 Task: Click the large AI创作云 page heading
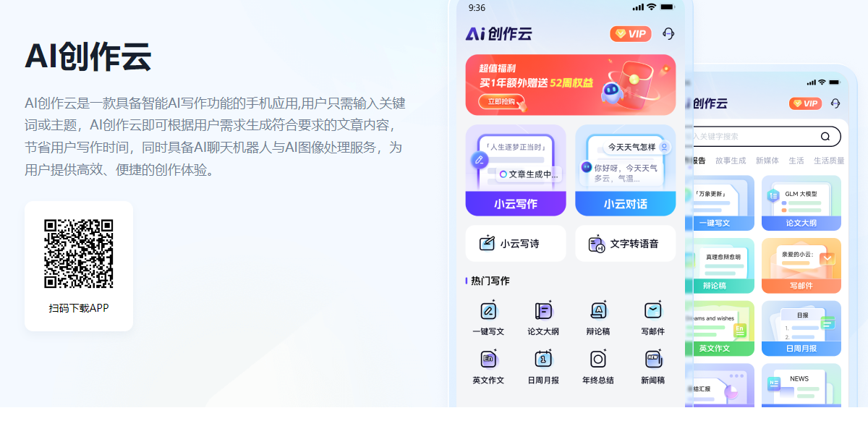pyautogui.click(x=88, y=56)
